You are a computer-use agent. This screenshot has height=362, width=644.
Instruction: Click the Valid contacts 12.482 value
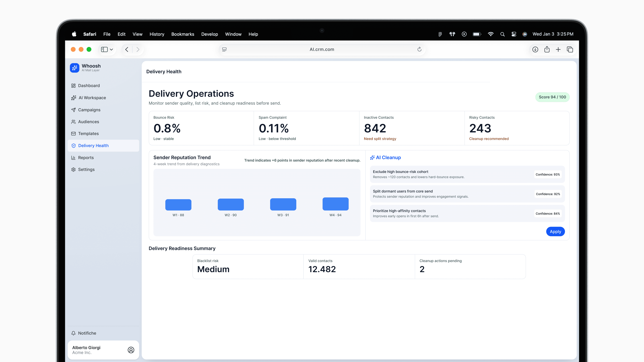322,269
